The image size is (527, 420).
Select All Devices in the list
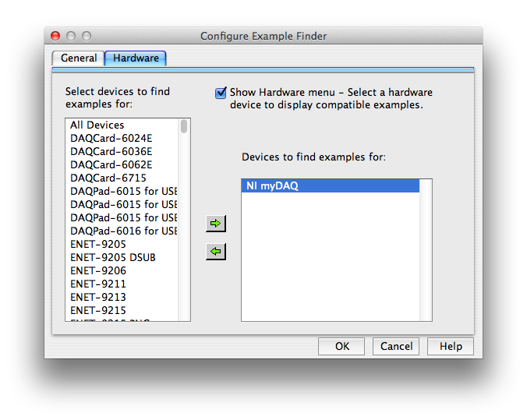pos(97,125)
